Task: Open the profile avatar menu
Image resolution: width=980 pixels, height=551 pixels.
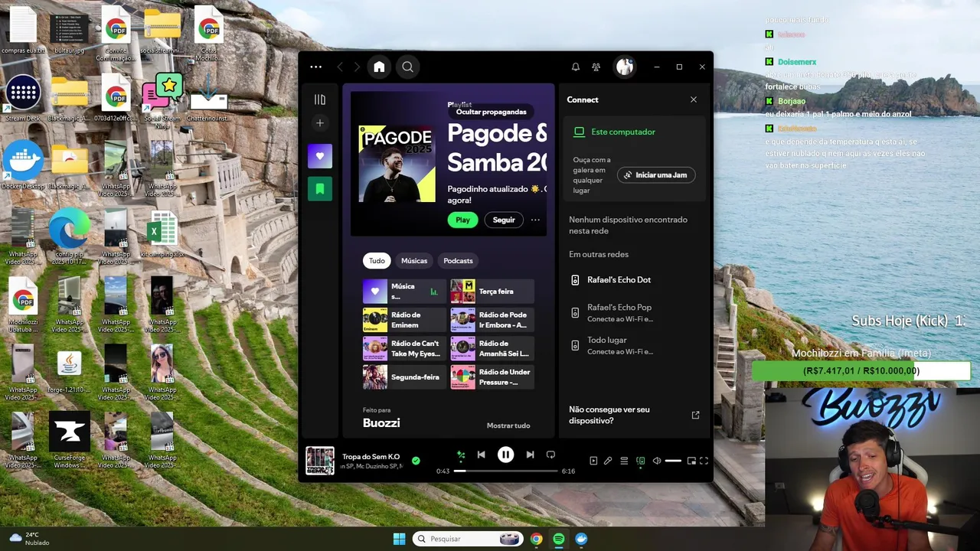Action: (625, 67)
